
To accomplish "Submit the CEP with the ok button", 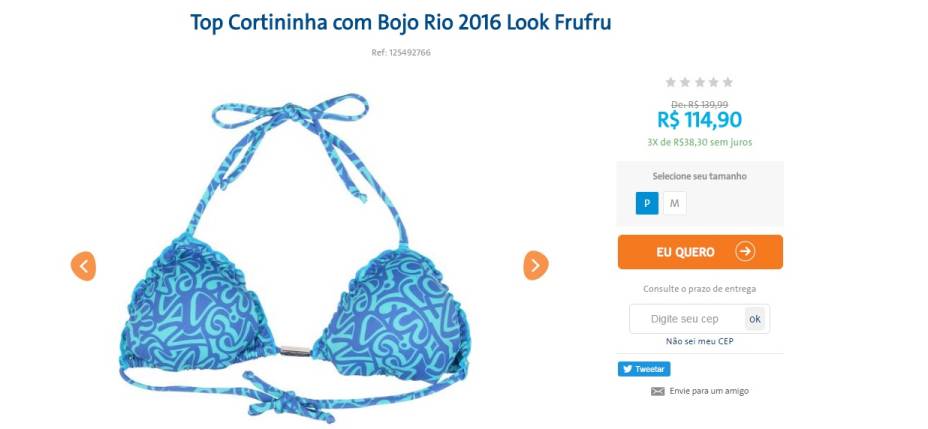I will coord(755,319).
